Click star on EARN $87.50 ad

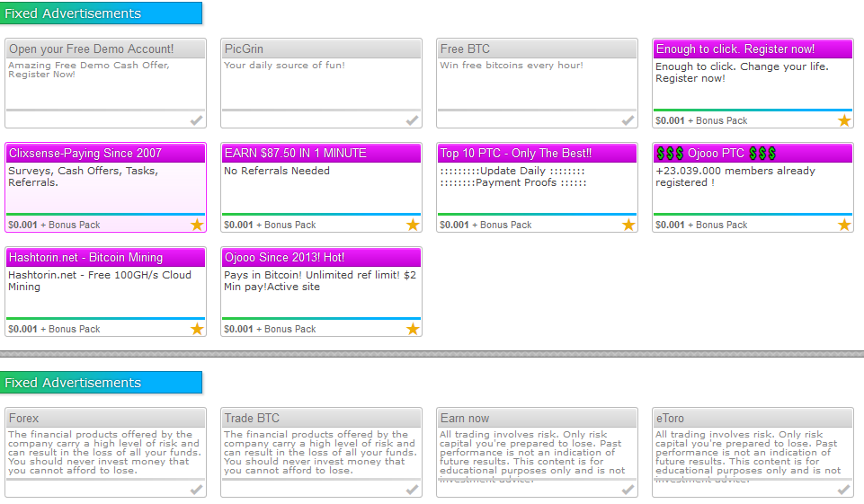(x=413, y=225)
